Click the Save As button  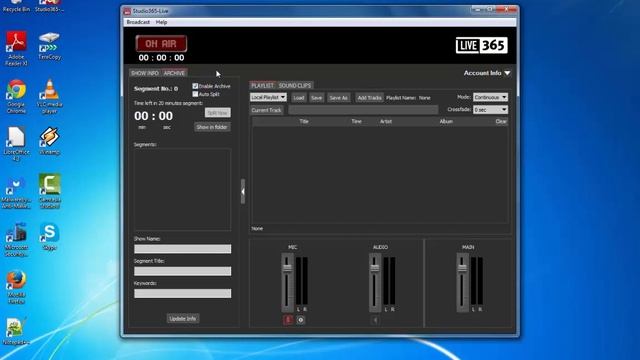(338, 98)
